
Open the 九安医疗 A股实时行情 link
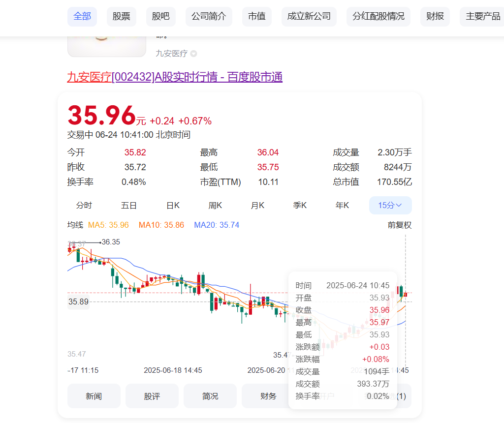pos(175,77)
